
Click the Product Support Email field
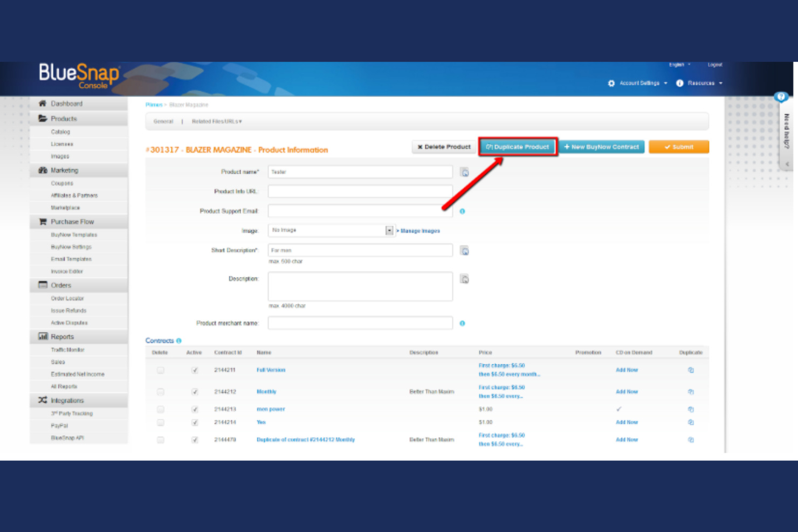pyautogui.click(x=360, y=211)
